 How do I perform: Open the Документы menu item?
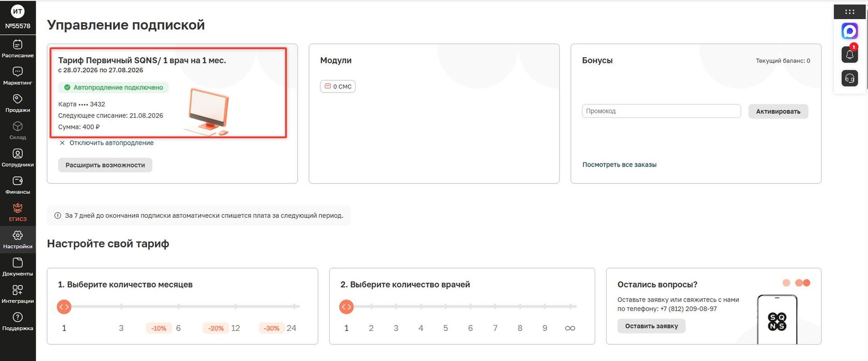[18, 267]
